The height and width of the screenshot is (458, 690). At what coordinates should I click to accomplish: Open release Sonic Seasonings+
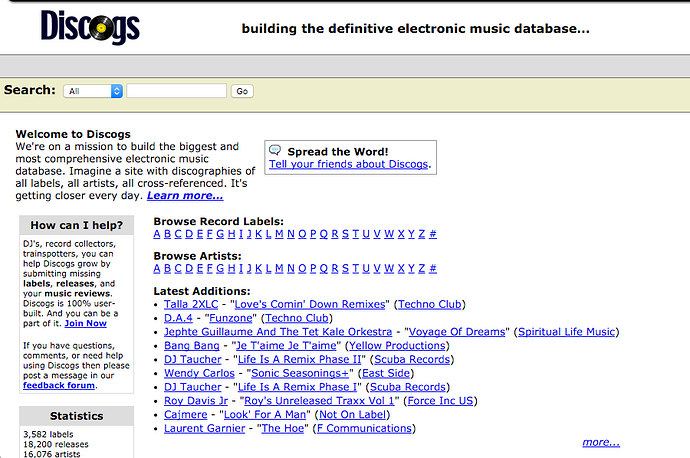pos(300,373)
